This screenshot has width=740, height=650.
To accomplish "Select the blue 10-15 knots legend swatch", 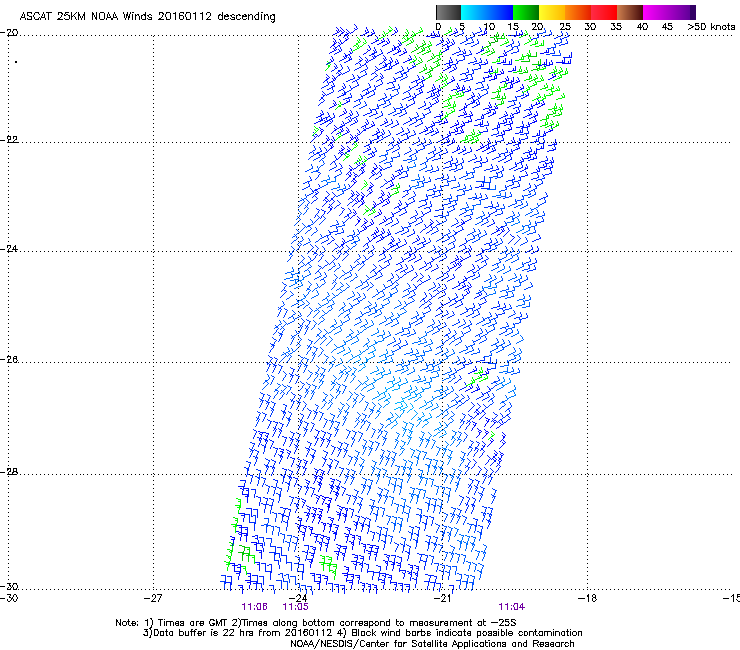I will [500, 12].
